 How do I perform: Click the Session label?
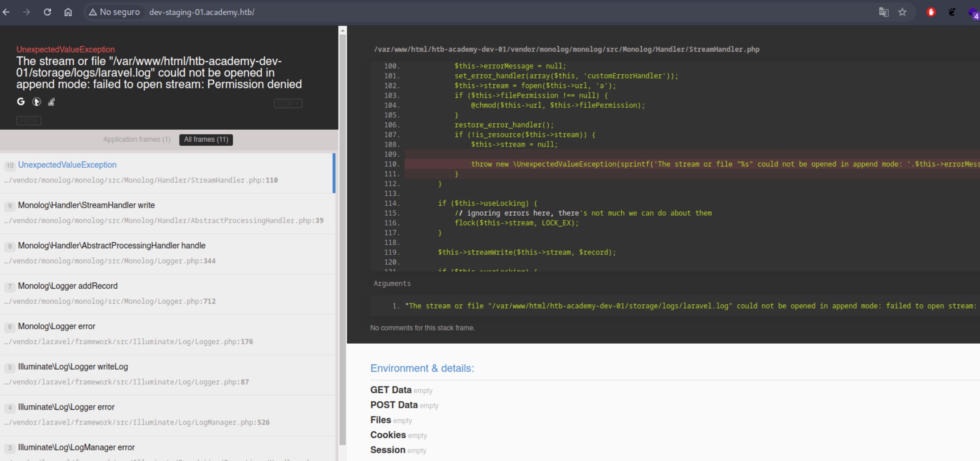(x=388, y=450)
